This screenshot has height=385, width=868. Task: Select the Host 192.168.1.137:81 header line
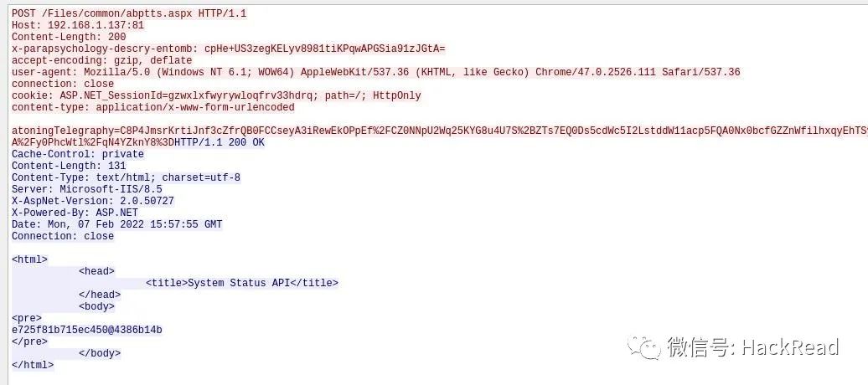[x=78, y=25]
